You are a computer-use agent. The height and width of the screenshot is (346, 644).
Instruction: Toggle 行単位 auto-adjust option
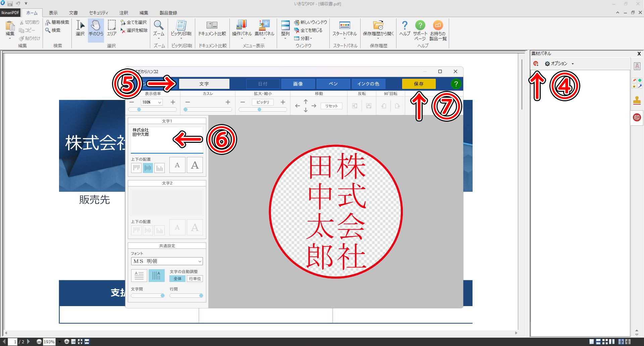[x=195, y=279]
